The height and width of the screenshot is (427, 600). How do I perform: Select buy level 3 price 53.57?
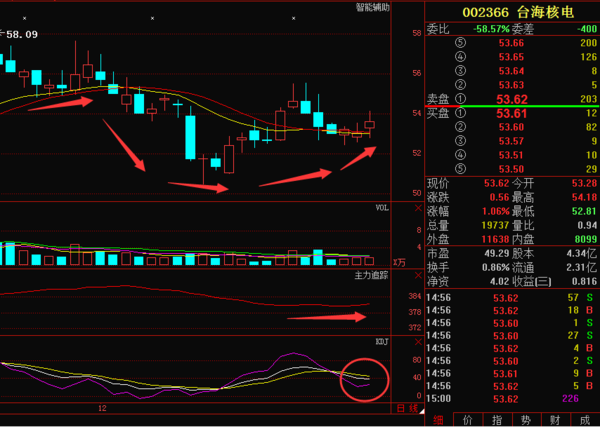[511, 141]
